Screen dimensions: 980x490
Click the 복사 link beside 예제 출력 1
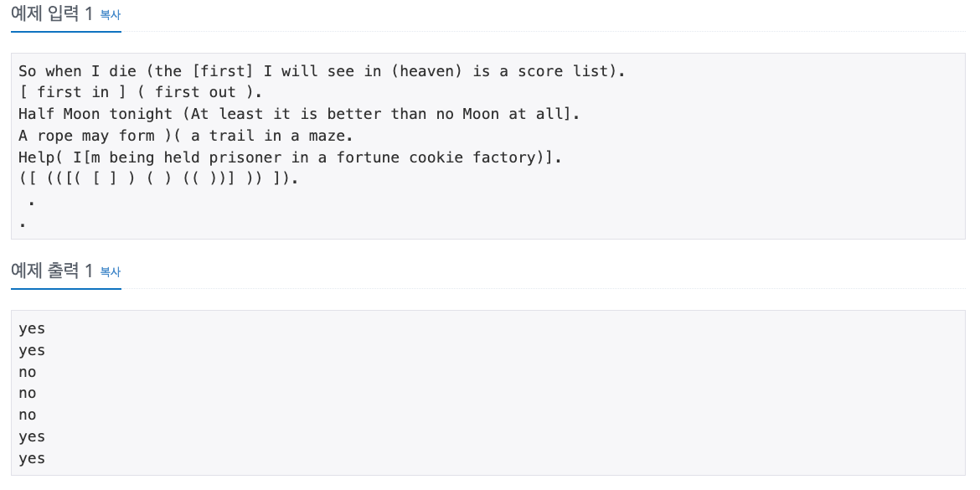[110, 271]
